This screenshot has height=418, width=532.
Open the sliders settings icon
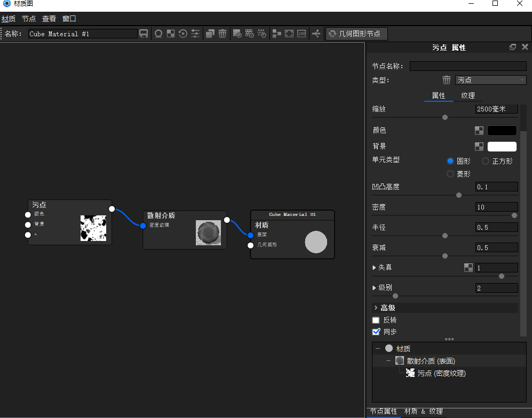(195, 34)
